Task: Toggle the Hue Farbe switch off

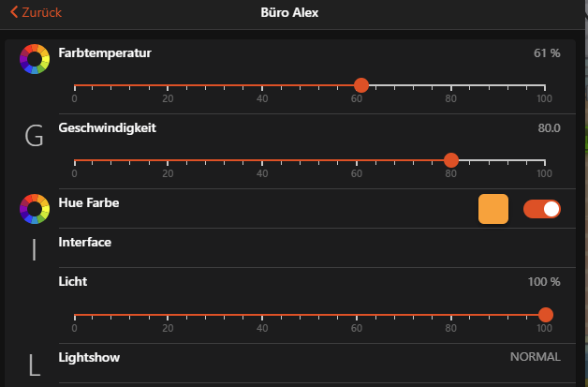Action: 542,209
